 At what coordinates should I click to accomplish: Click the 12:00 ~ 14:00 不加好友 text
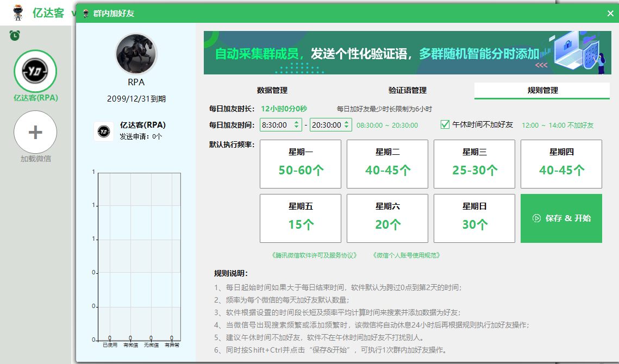coord(558,125)
